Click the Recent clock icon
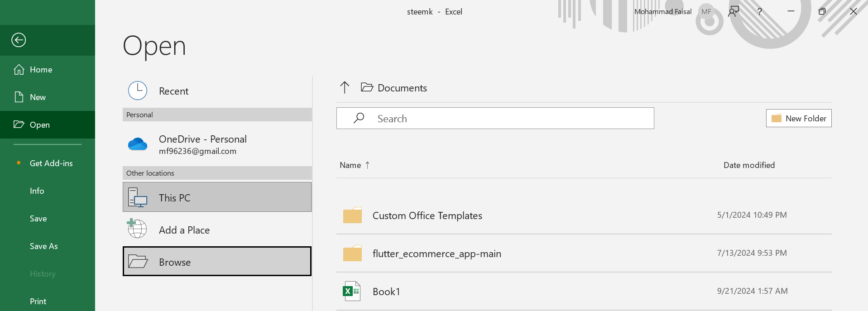This screenshot has height=311, width=868. pyautogui.click(x=138, y=91)
